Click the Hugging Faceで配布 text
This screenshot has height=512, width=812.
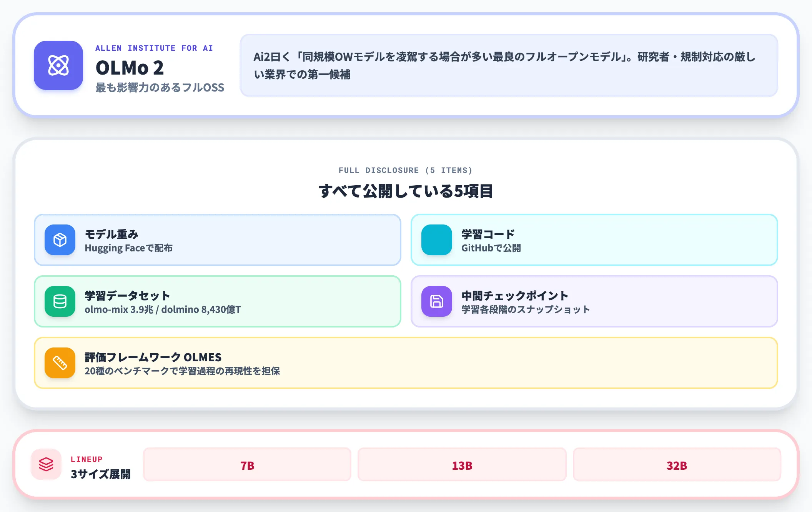128,248
